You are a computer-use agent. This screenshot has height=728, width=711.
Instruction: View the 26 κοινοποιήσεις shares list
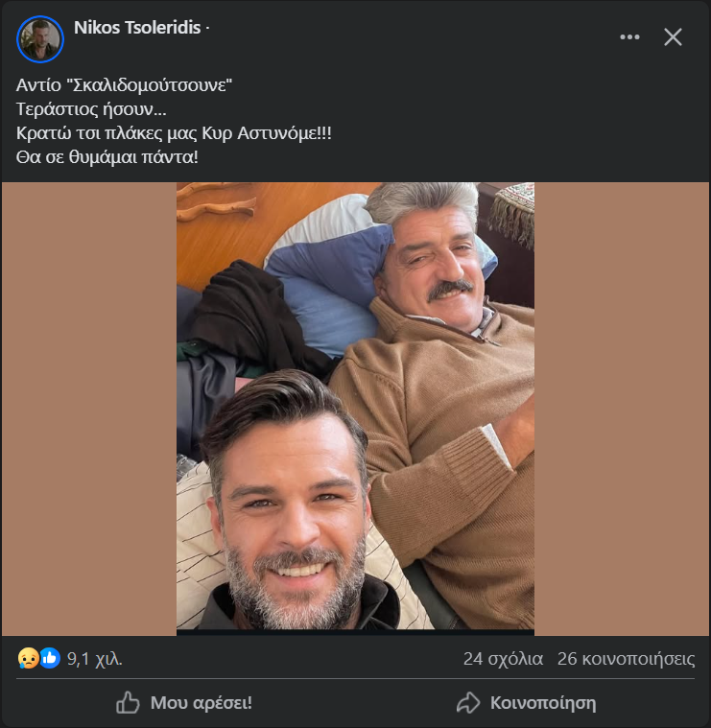[626, 659]
